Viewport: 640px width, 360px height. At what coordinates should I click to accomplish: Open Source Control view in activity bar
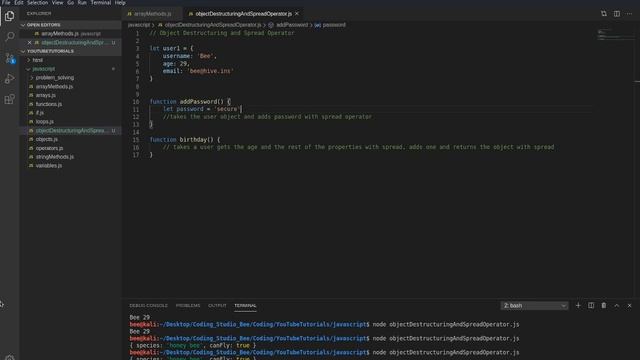(x=9, y=58)
